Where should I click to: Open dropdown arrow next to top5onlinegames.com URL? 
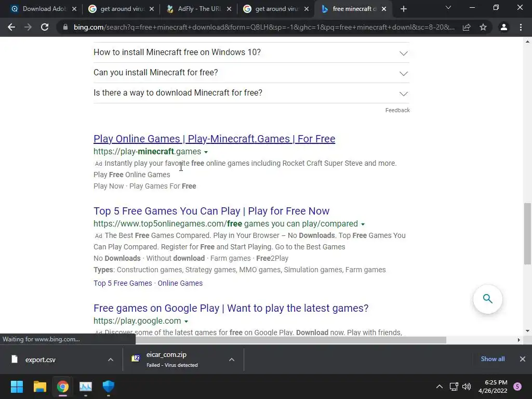[x=363, y=224]
